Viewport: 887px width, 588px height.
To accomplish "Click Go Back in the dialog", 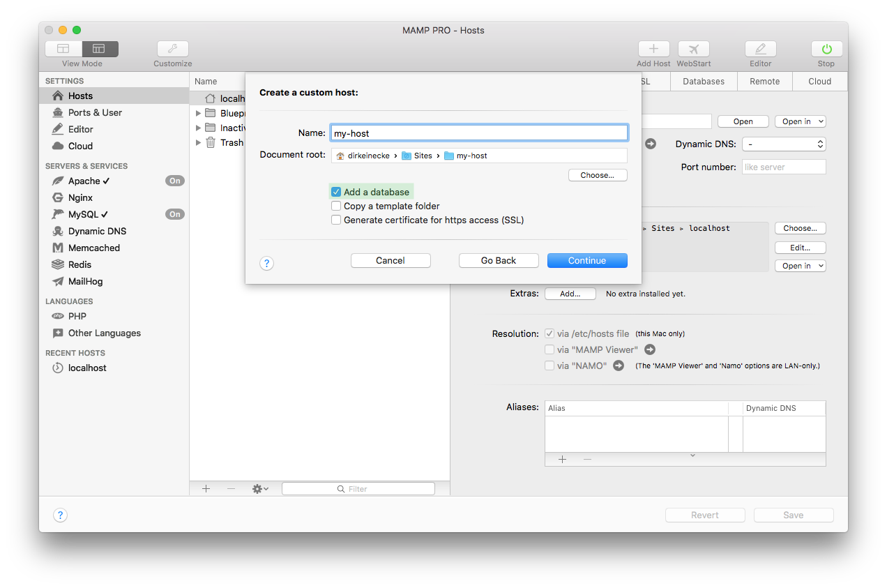I will 499,260.
